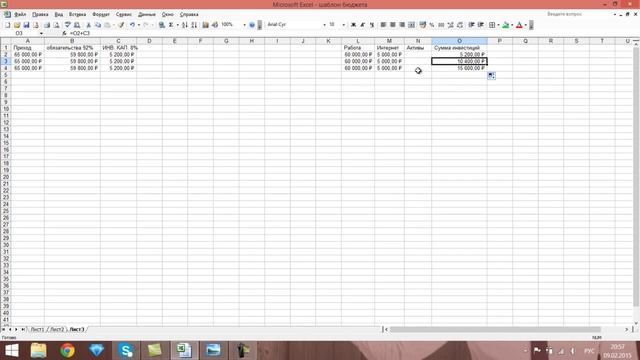This screenshot has height=360, width=640.
Task: Apply Fill Color paint bucket
Action: click(506, 25)
